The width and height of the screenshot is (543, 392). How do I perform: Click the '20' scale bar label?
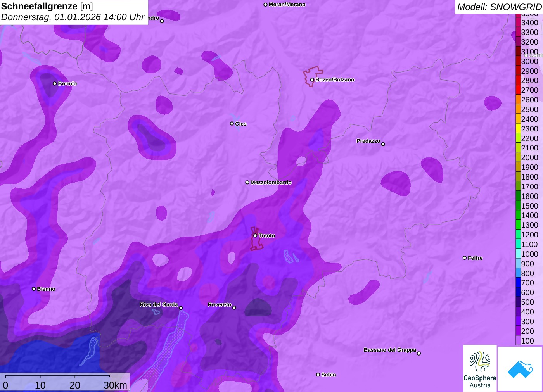75,385
